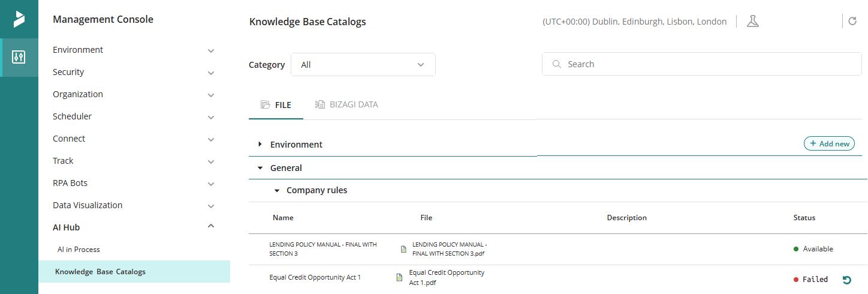Click the refresh icon in header

[x=852, y=22]
